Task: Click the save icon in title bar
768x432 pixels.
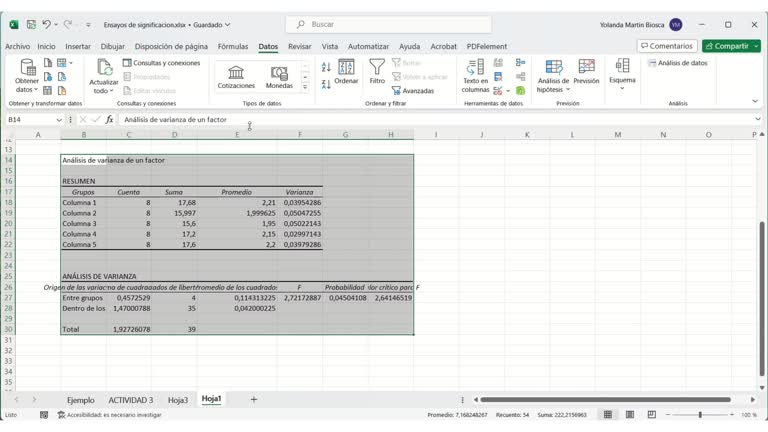Action: 31,24
